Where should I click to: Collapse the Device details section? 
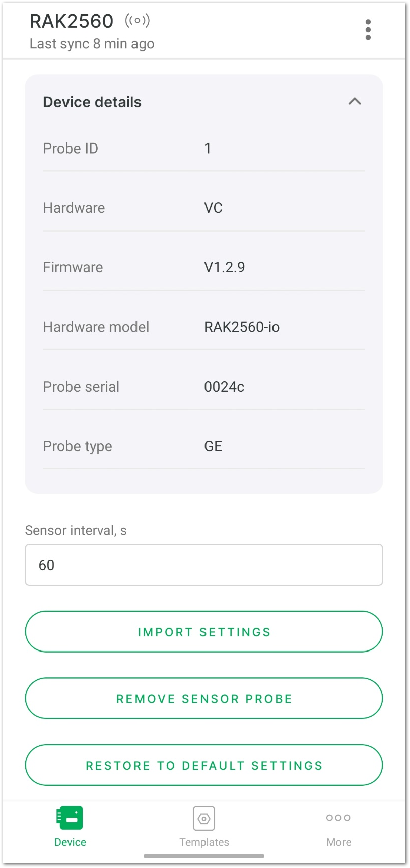(355, 101)
